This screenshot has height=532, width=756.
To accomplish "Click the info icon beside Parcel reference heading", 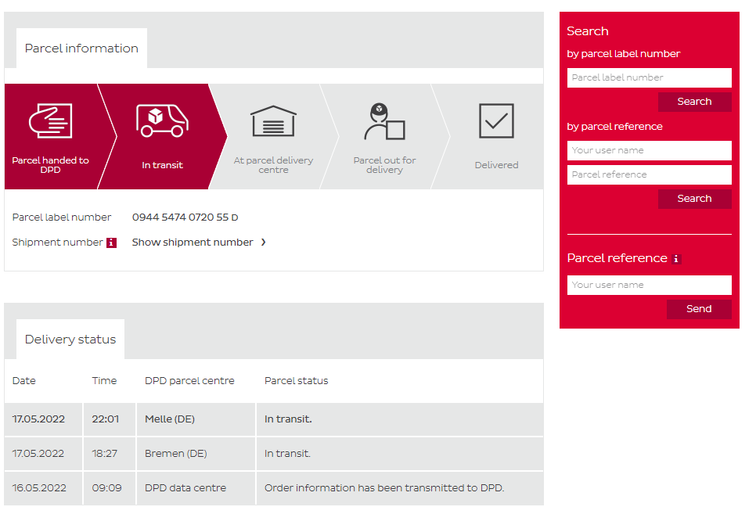I will [x=676, y=259].
